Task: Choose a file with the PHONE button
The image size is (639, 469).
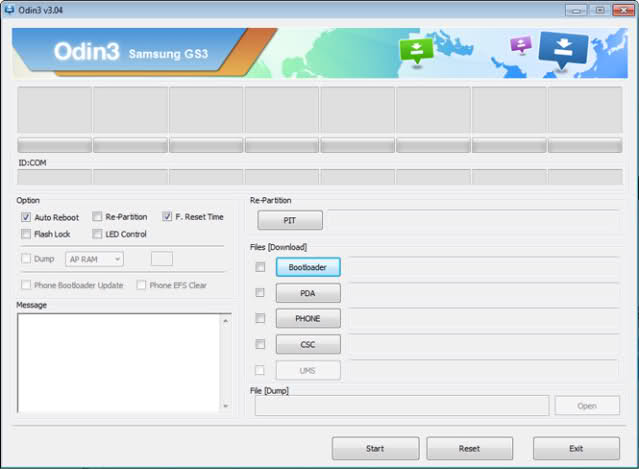Action: pos(308,319)
